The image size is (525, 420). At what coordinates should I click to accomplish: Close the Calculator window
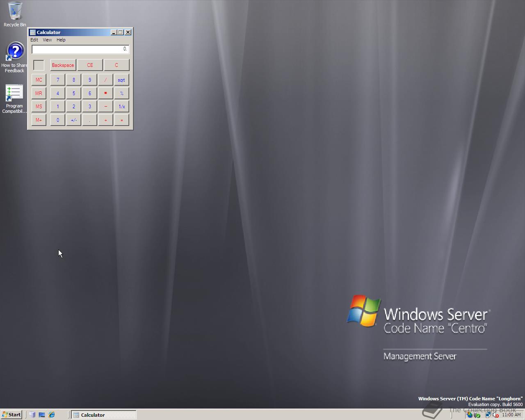coord(128,32)
